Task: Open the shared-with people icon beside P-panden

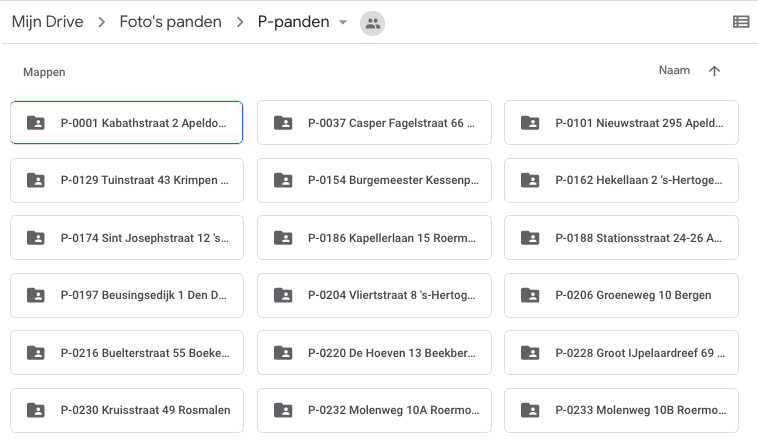Action: (372, 23)
